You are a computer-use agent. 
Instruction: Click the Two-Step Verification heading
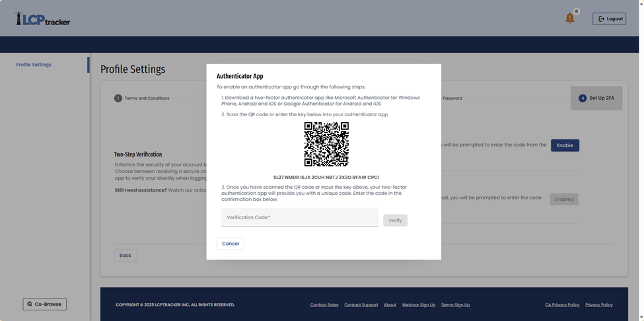(x=138, y=155)
